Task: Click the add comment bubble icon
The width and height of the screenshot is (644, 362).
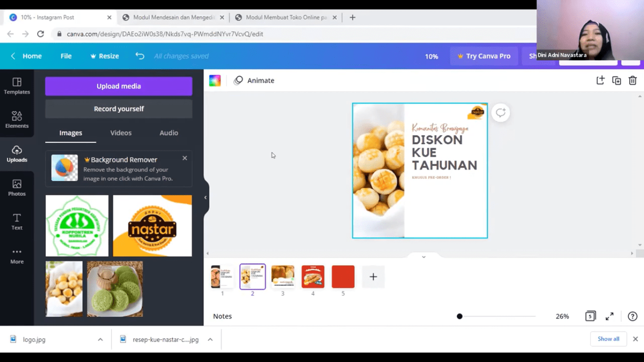Action: [500, 113]
